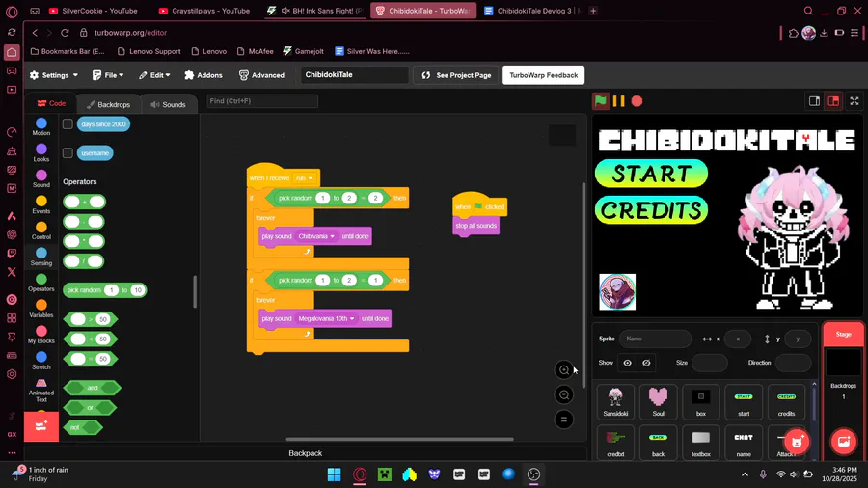Click TurboWarp Feedback button

click(x=544, y=75)
